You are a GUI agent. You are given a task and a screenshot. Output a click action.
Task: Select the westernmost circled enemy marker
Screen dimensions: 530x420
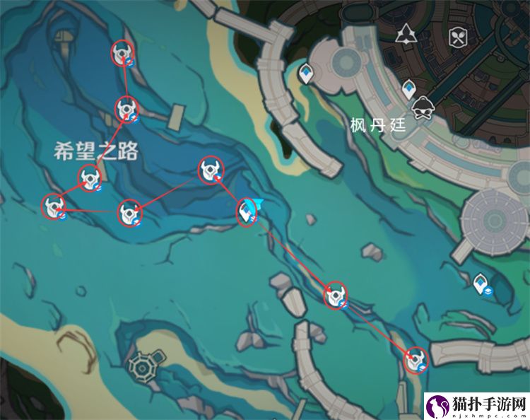pyautogui.click(x=53, y=206)
